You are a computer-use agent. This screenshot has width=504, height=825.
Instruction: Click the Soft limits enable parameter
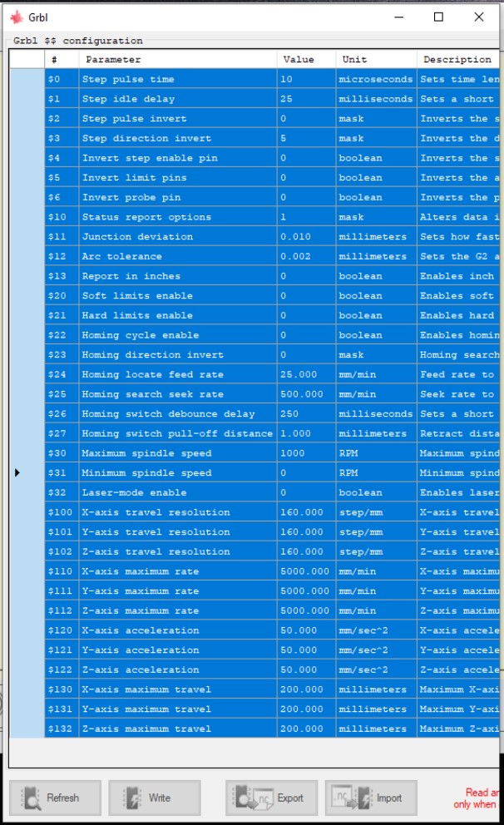tap(178, 296)
